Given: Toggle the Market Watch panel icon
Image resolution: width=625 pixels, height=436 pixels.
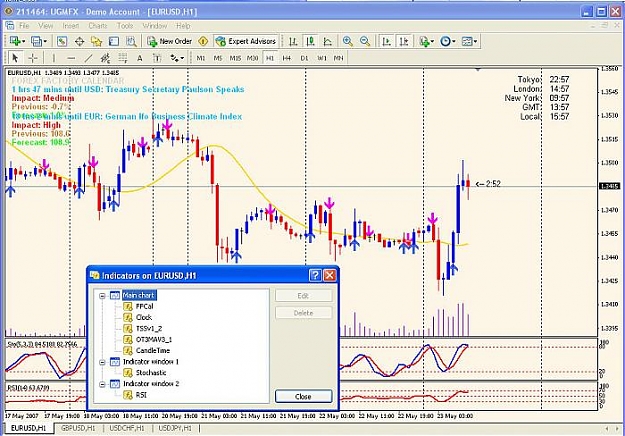Looking at the screenshot, I should click(x=62, y=41).
